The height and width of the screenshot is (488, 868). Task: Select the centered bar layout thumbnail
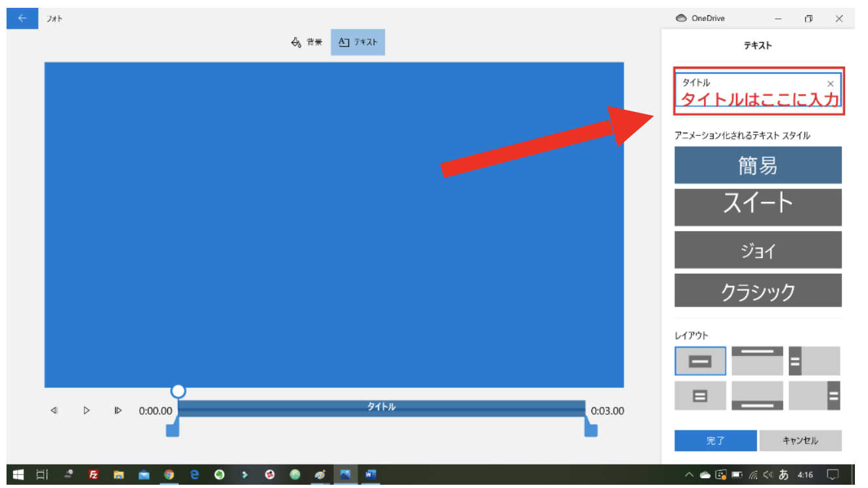coord(700,360)
